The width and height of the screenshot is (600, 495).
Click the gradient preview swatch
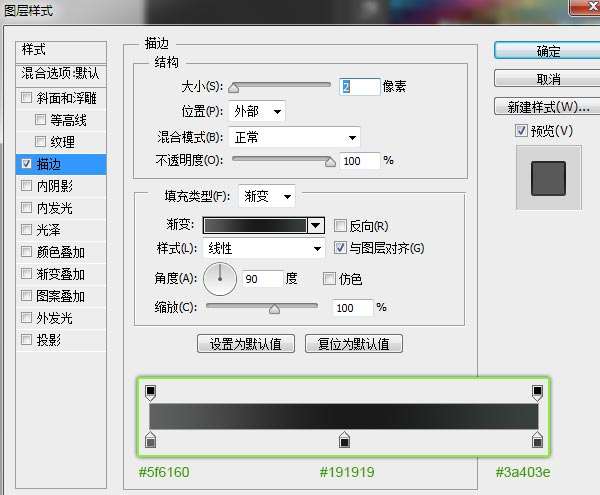255,226
